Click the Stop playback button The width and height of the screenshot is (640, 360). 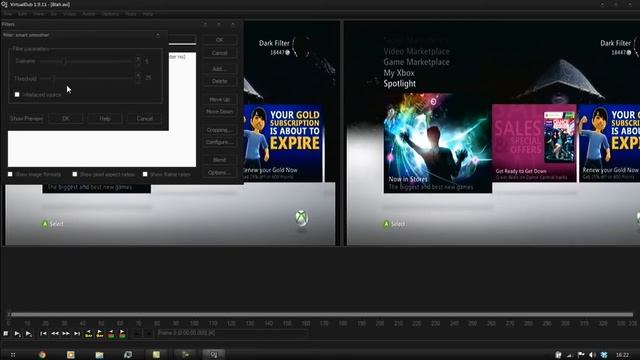point(6,334)
